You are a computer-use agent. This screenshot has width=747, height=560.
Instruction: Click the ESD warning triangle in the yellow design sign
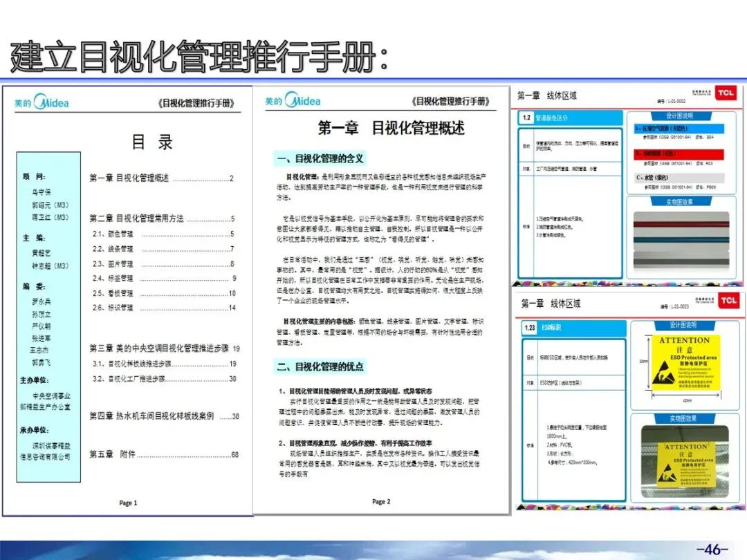[x=663, y=372]
